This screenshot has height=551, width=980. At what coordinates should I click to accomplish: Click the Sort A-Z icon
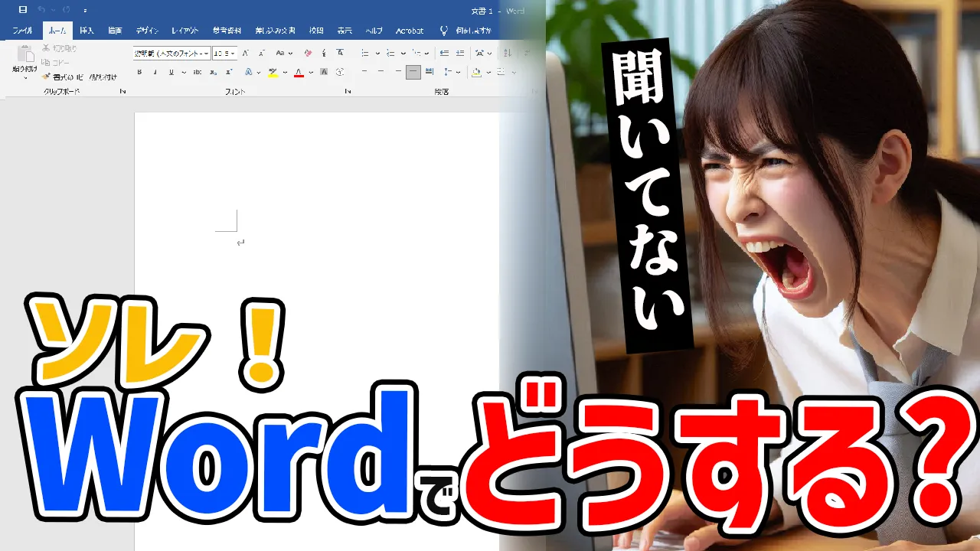(507, 54)
